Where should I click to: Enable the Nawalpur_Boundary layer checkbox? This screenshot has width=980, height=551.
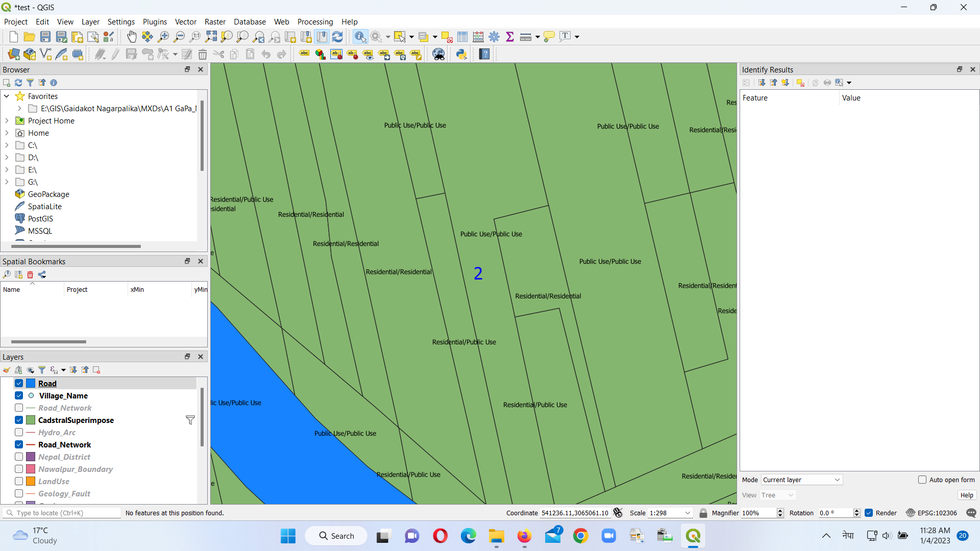(x=19, y=469)
